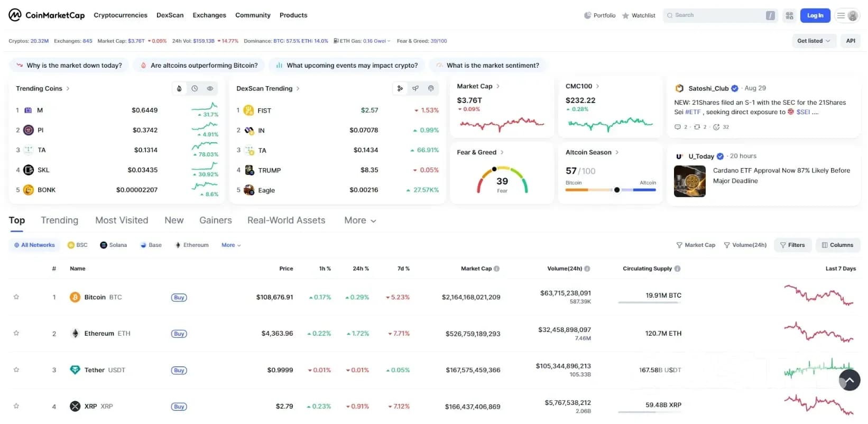868x424 pixels.
Task: Click the XRP coin logo
Action: click(x=75, y=407)
